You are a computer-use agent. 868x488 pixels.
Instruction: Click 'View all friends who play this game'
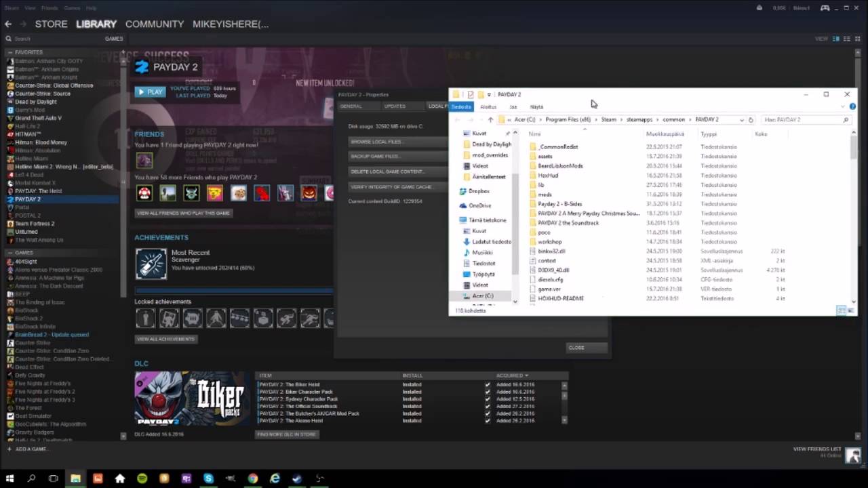(x=184, y=213)
